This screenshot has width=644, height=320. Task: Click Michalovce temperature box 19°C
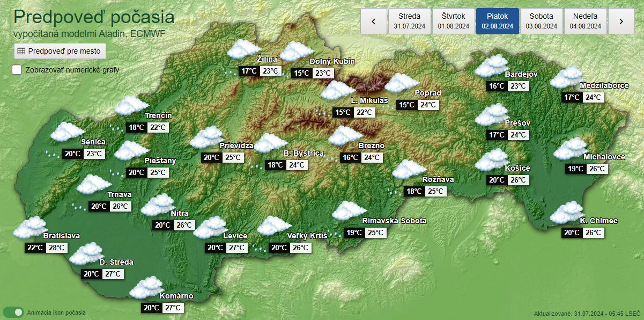point(576,169)
